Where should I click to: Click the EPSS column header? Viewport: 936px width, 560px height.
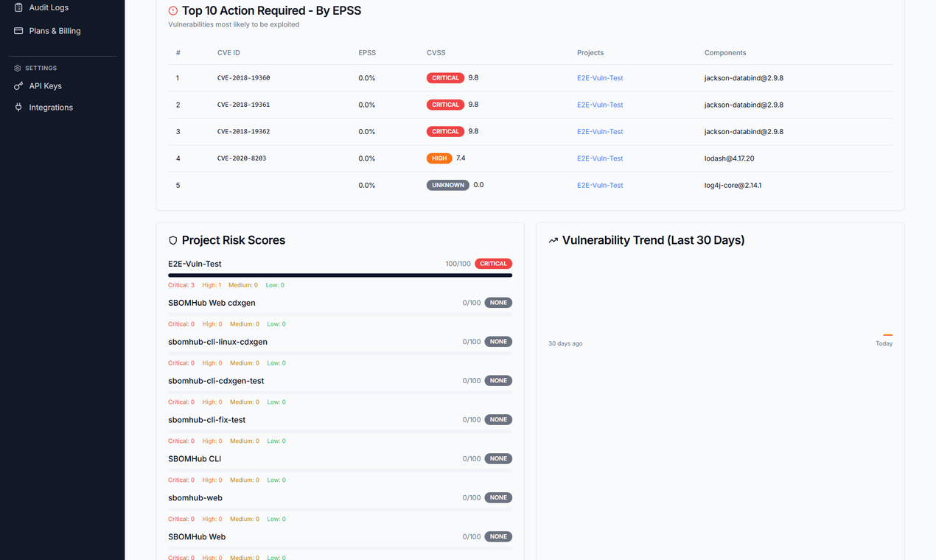tap(367, 53)
